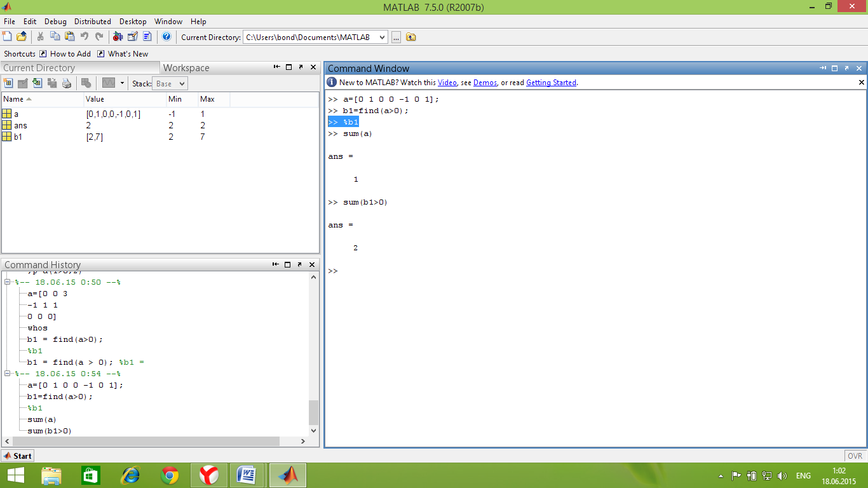Click the MATLAB Start button
The height and width of the screenshot is (488, 868).
coord(18,456)
